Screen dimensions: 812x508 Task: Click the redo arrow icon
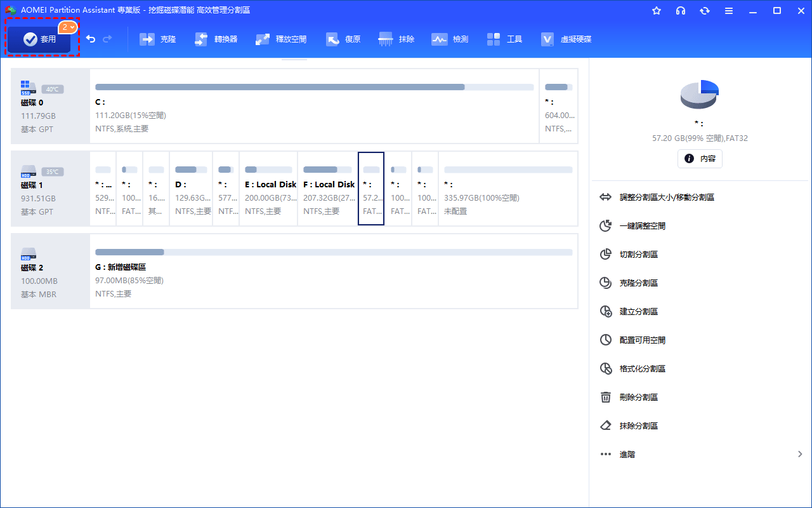[107, 39]
